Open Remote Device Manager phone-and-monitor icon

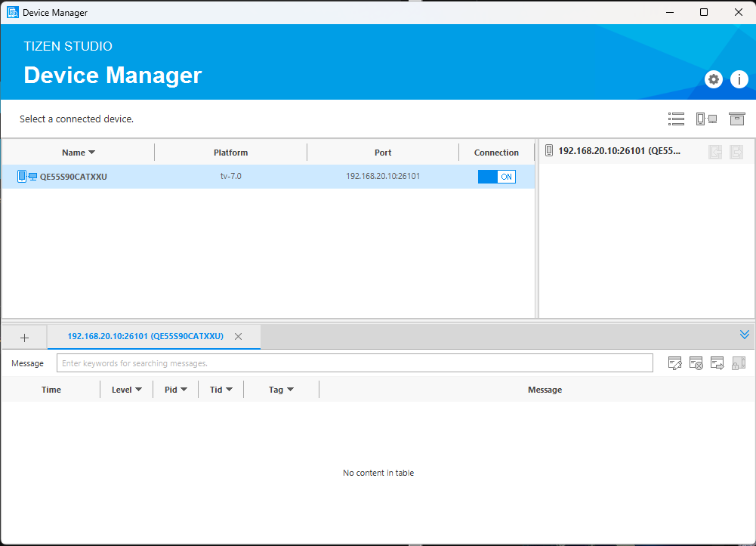pos(706,119)
